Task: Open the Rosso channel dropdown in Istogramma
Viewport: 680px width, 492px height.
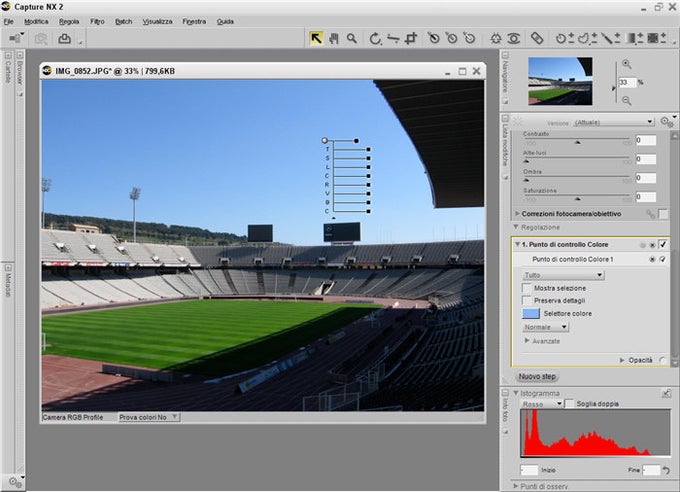Action: (542, 404)
